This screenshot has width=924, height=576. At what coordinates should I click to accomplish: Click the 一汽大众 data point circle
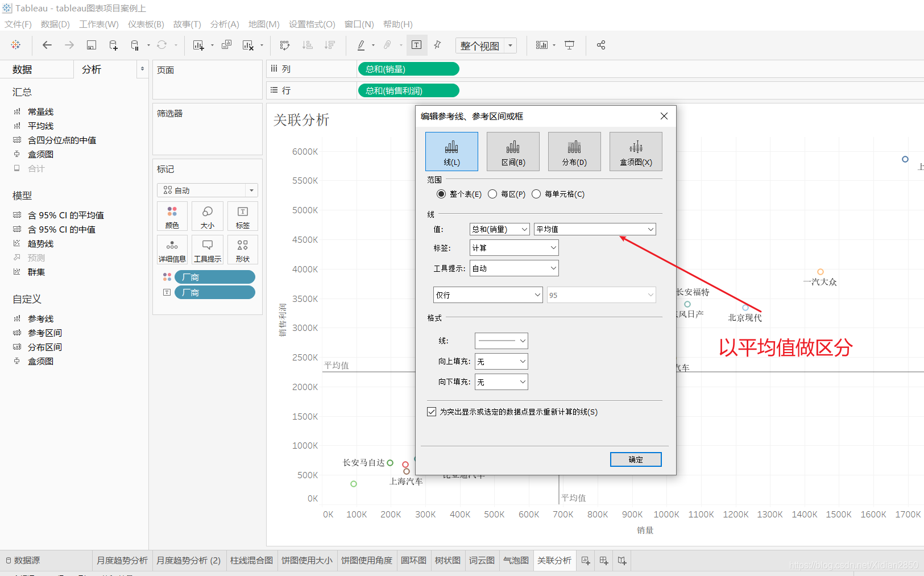[821, 272]
